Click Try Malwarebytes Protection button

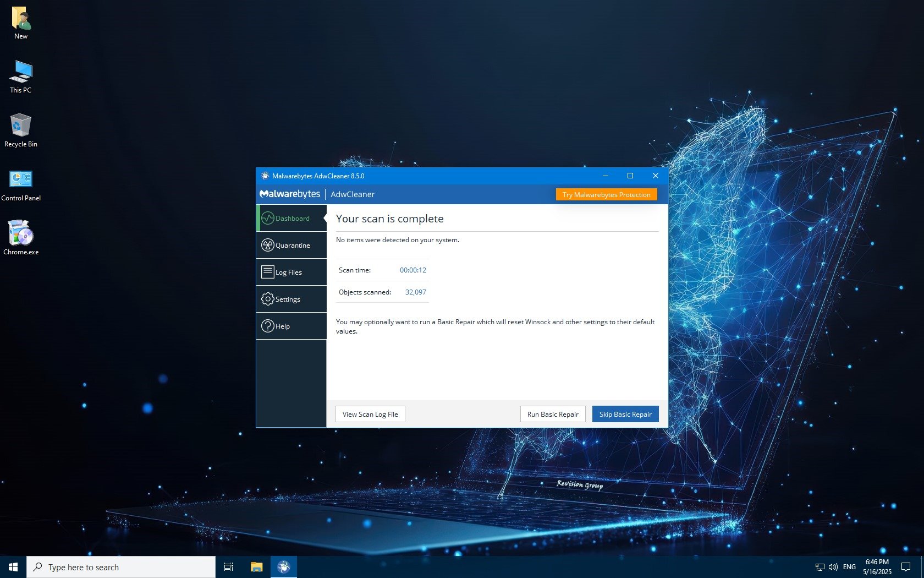[x=606, y=194]
